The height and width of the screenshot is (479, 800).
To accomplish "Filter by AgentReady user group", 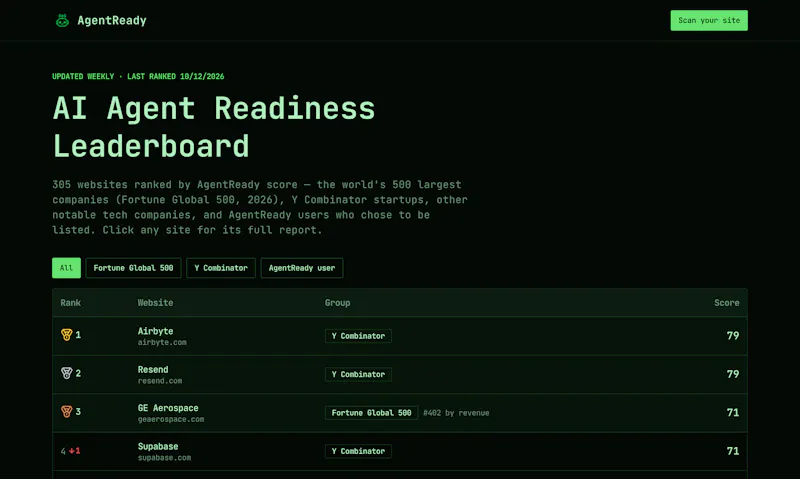I will pos(302,268).
